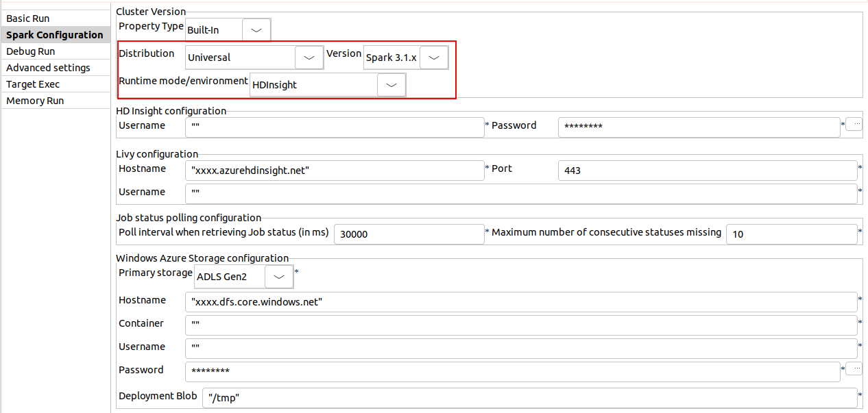Focus the Livy Hostname input field
Image resolution: width=868 pixels, height=413 pixels.
pos(335,171)
